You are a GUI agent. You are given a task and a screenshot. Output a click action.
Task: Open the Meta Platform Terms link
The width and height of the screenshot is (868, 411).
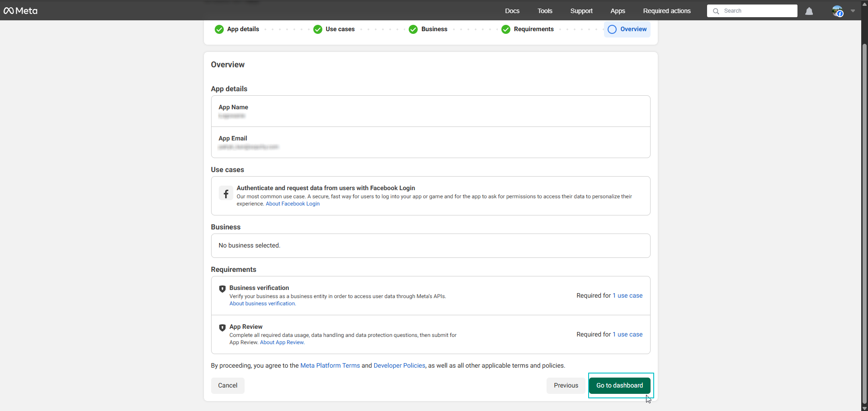click(x=330, y=365)
